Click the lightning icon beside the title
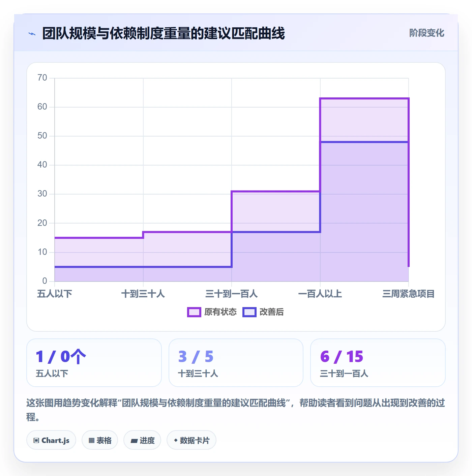Screen dimensions: 472x476 [x=32, y=34]
